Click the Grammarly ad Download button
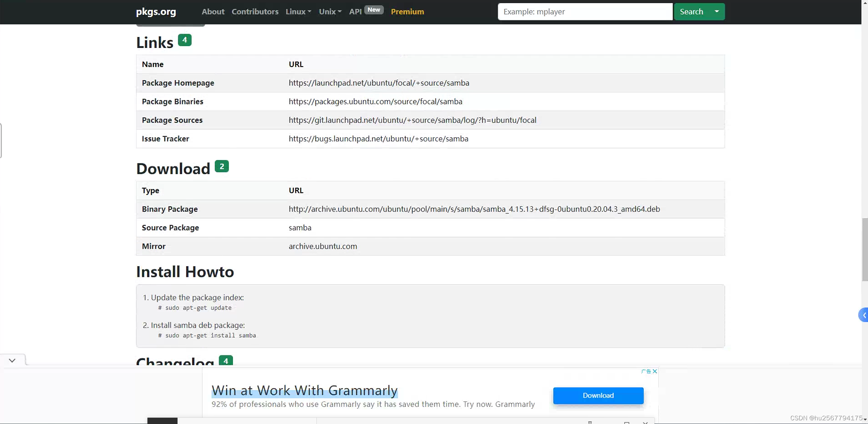 (598, 395)
